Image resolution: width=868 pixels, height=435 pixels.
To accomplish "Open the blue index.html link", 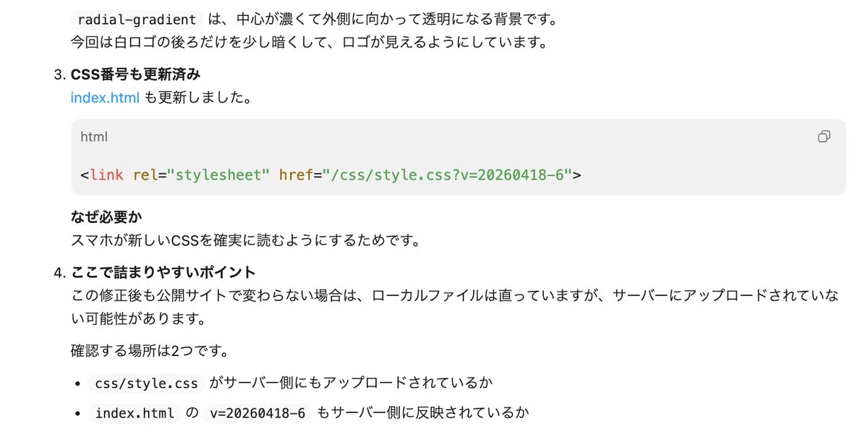I will (x=105, y=98).
